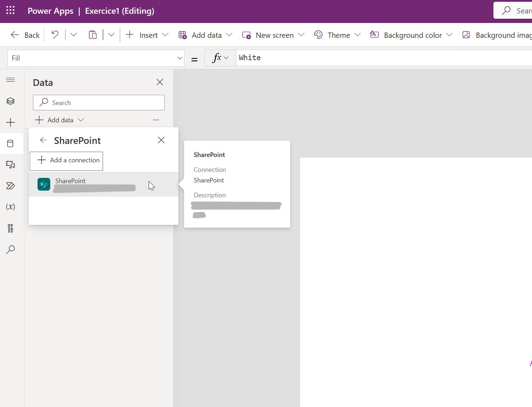Open the app launcher waffle icon

[x=11, y=11]
